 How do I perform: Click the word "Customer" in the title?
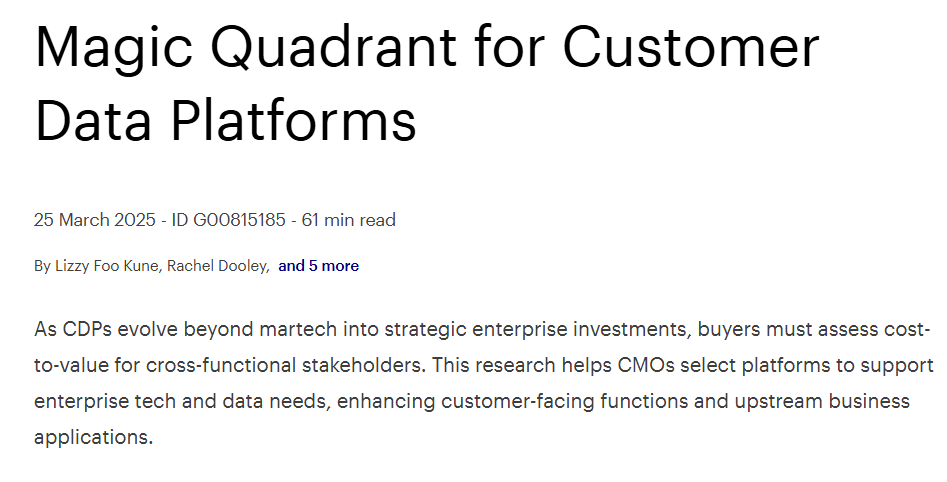[x=690, y=48]
